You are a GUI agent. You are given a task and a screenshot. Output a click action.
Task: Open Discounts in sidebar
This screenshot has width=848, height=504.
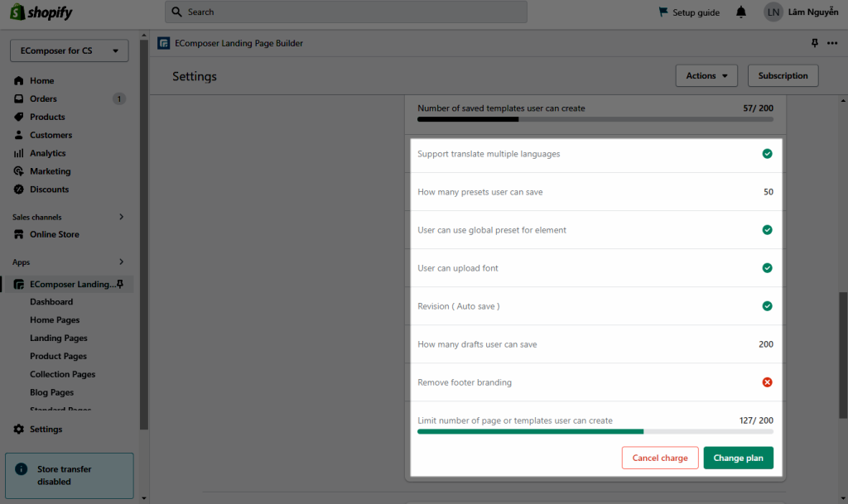click(x=49, y=189)
